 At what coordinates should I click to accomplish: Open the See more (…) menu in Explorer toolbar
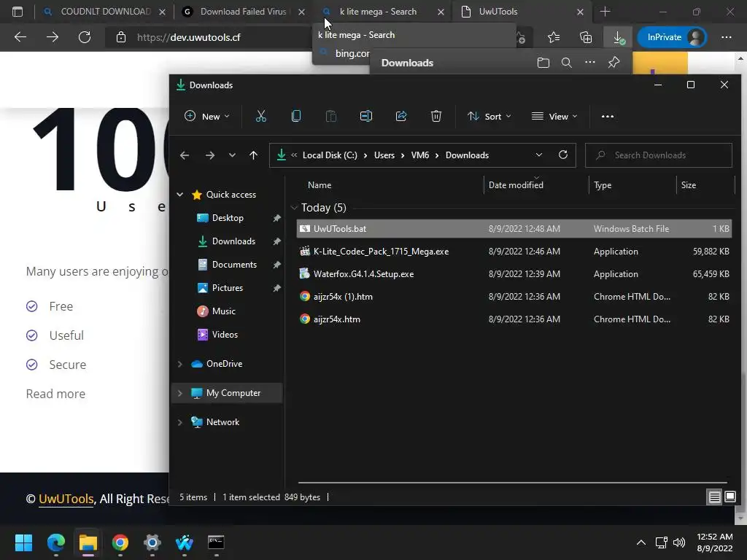click(x=608, y=116)
